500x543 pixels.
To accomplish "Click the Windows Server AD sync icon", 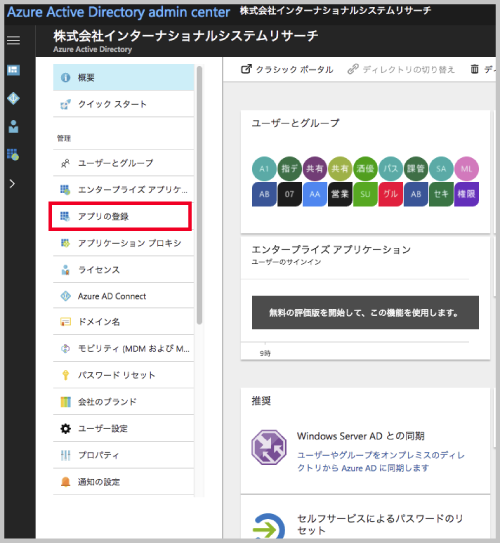I will [x=269, y=447].
